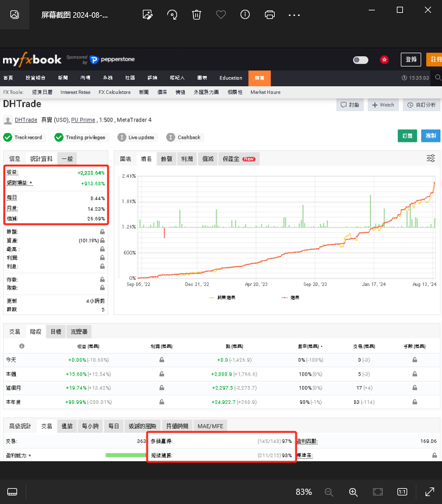The height and width of the screenshot is (504, 442).
Task: Select the 利潤 chart tab
Action: coord(187,159)
